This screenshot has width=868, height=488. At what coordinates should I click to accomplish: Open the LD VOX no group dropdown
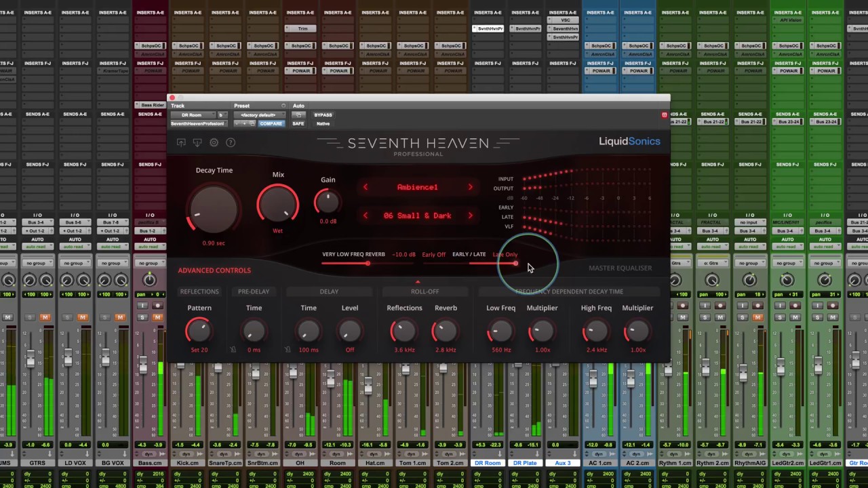click(x=75, y=263)
